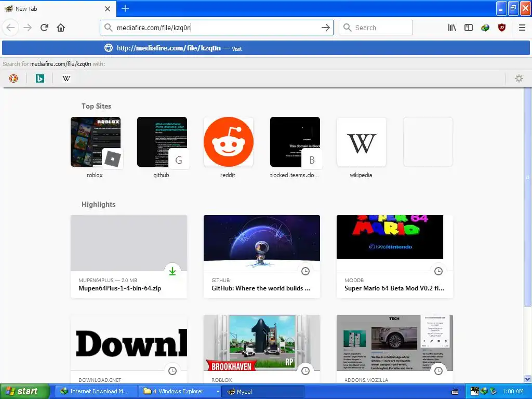
Task: Switch to Internet Download Manager taskbar button
Action: pyautogui.click(x=96, y=392)
